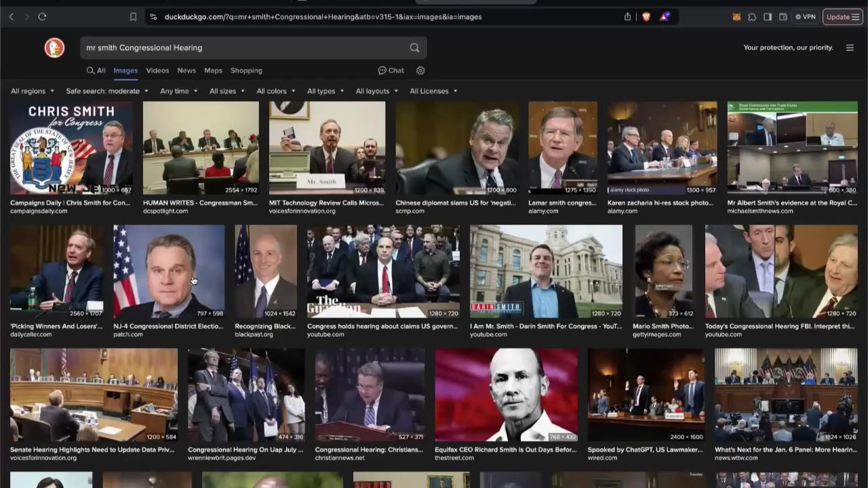Open the Brave wallet icon
The width and height of the screenshot is (868, 488).
coord(783,16)
